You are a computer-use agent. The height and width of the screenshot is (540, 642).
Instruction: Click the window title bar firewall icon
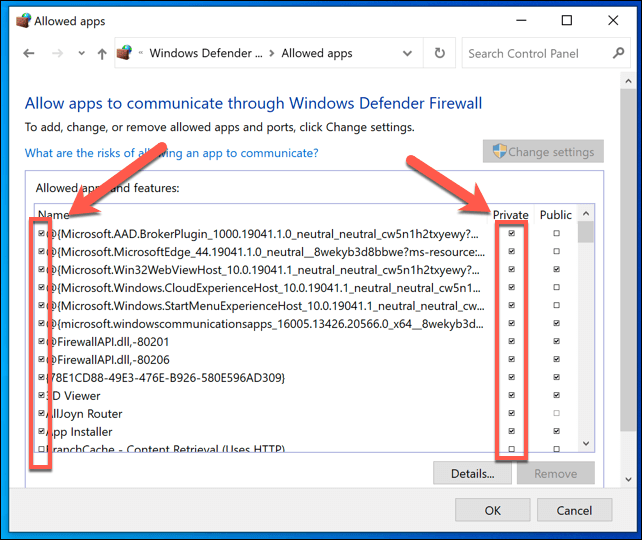(x=18, y=20)
